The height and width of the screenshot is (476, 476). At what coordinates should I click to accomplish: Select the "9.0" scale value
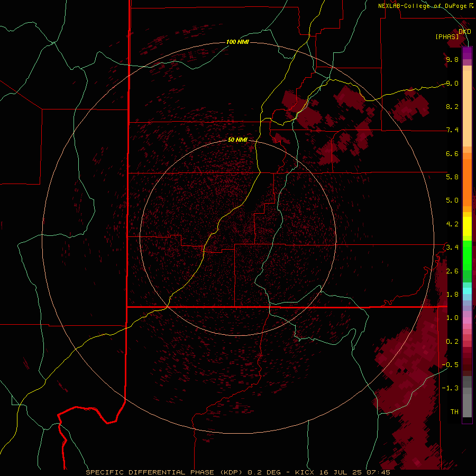point(452,83)
